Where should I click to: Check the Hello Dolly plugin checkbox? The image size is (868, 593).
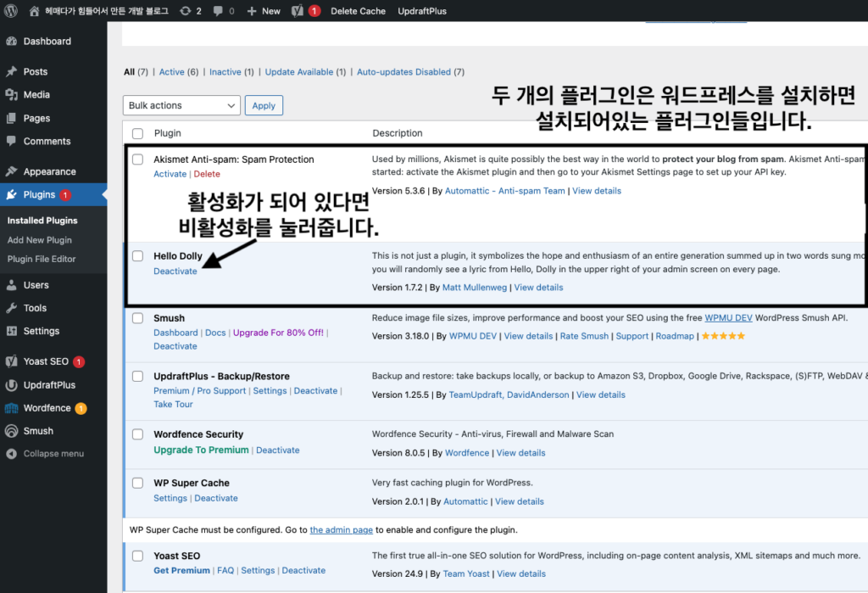pyautogui.click(x=138, y=255)
